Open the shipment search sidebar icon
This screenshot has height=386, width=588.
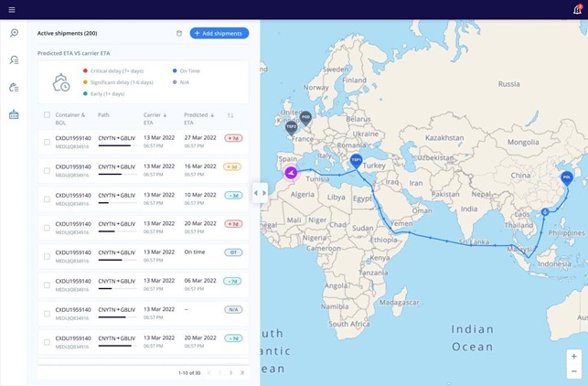14,33
